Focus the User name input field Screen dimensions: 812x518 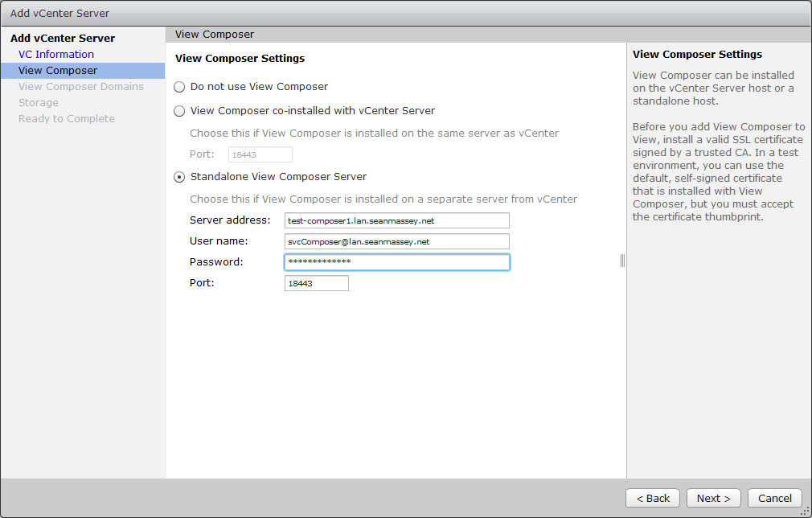click(397, 241)
